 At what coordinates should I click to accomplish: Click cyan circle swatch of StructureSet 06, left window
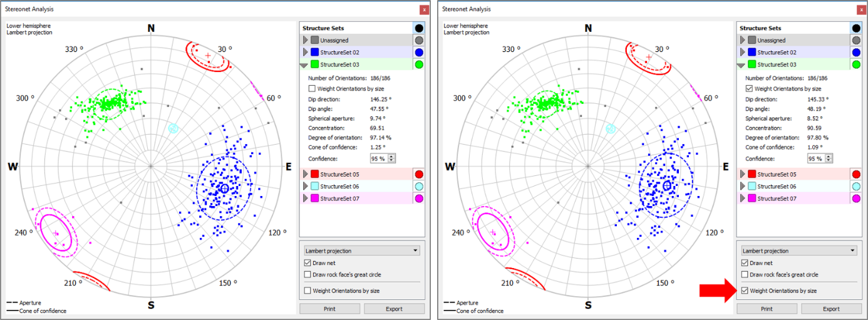coord(419,186)
